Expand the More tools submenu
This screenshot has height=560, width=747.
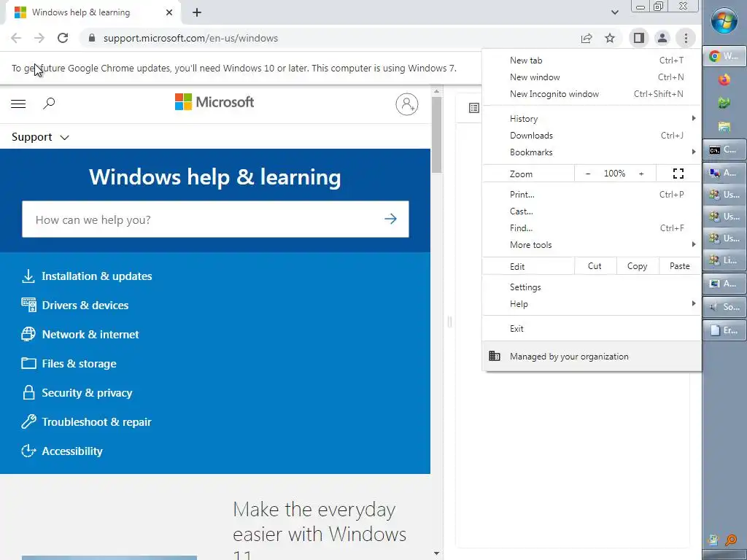[x=592, y=245]
